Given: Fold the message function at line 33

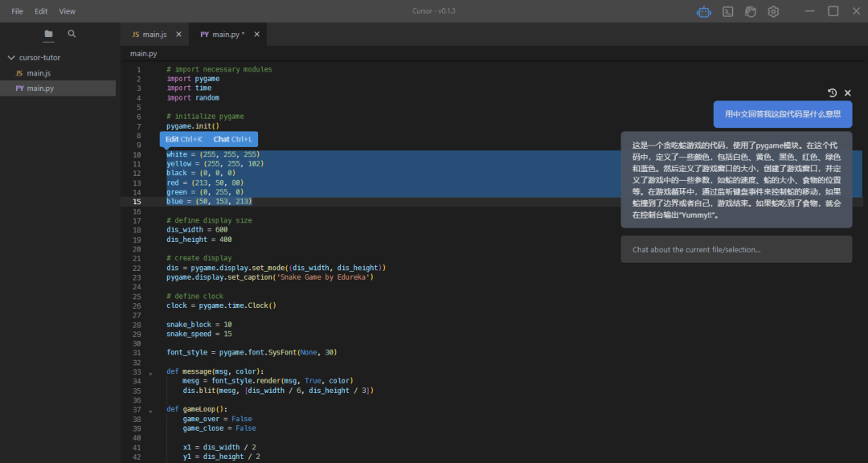Looking at the screenshot, I should [150, 373].
